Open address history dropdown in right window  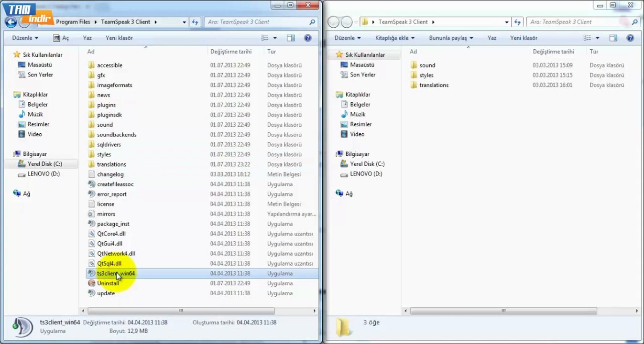tap(507, 22)
